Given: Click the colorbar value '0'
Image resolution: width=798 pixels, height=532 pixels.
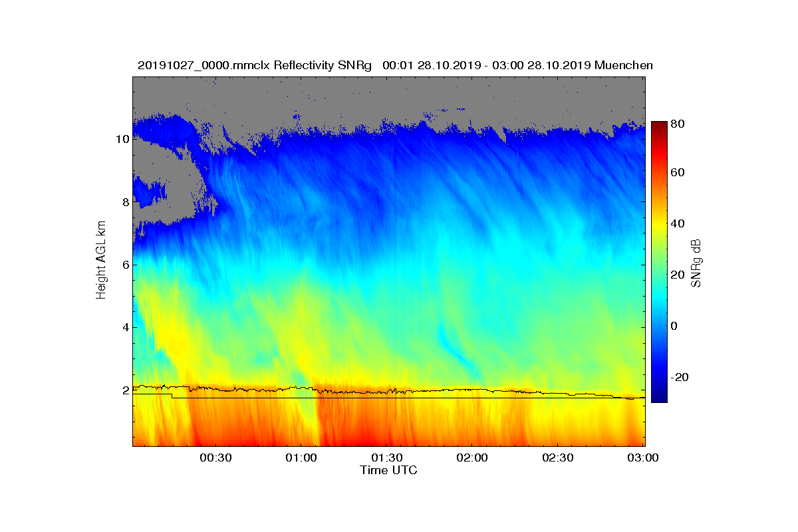Looking at the screenshot, I should coord(676,326).
